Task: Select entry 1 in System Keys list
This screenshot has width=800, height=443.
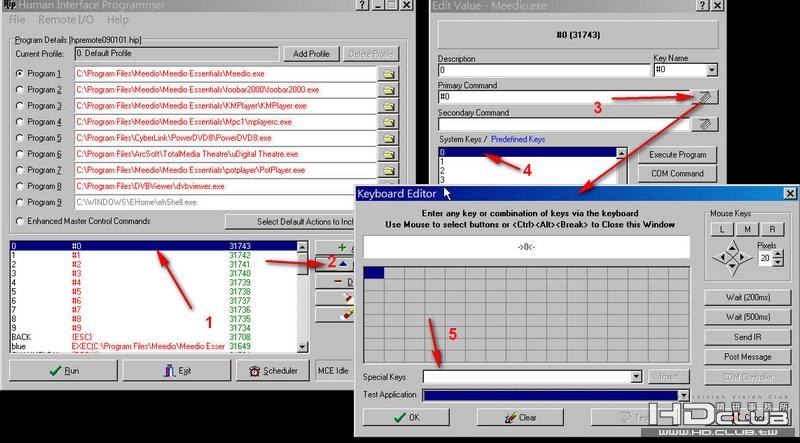Action: pyautogui.click(x=528, y=162)
